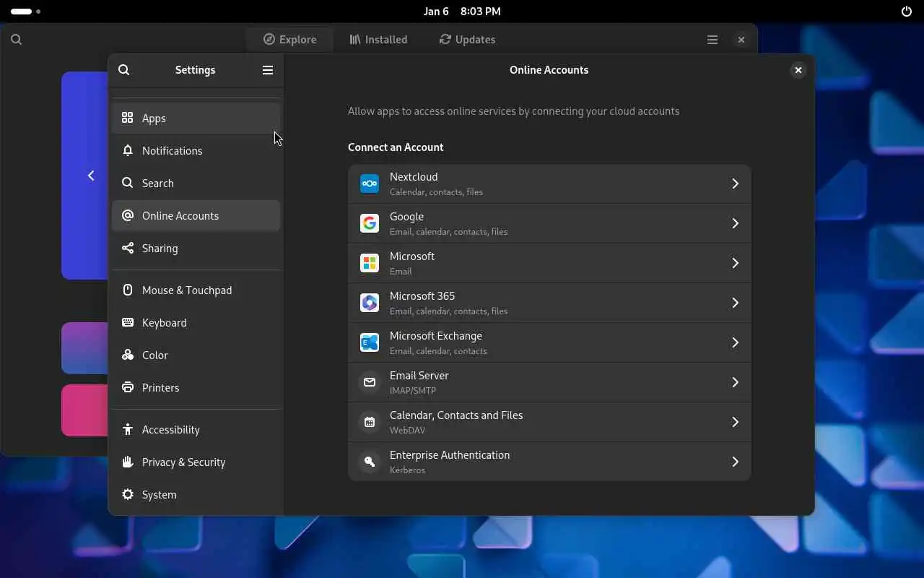Click the Apps grid icon in sidebar
Image resolution: width=924 pixels, height=578 pixels.
(x=128, y=118)
